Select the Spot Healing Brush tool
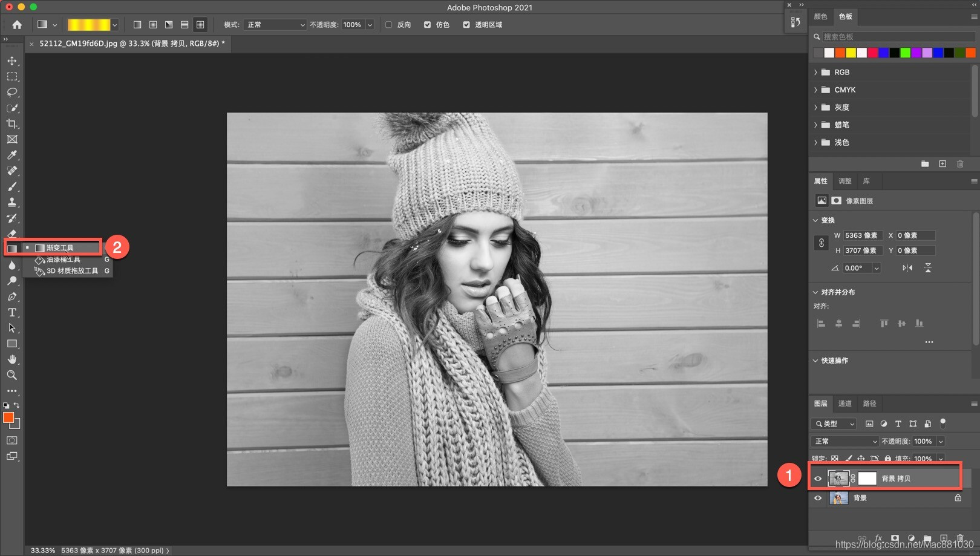The width and height of the screenshot is (980, 556). coord(12,171)
